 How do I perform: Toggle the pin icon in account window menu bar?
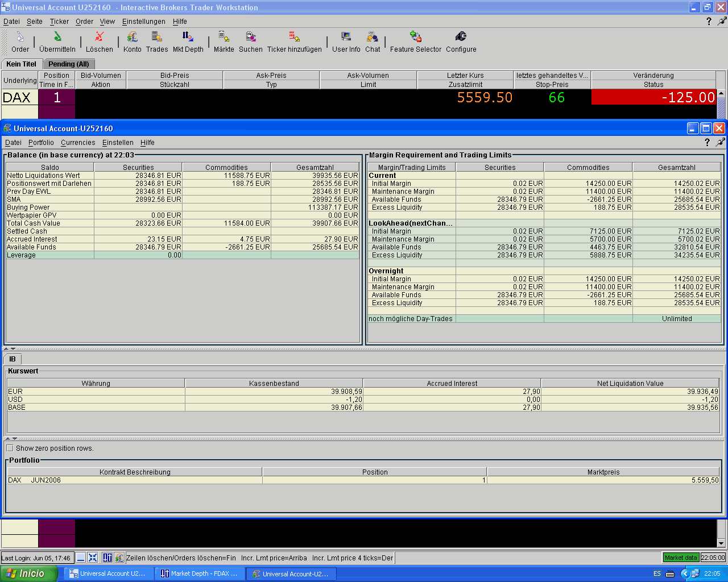coord(721,143)
